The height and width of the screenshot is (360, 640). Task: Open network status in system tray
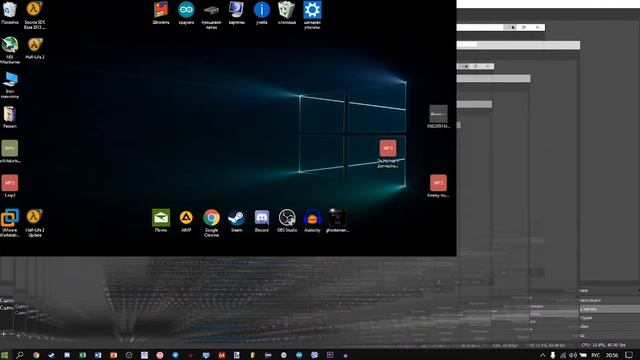coord(563,355)
